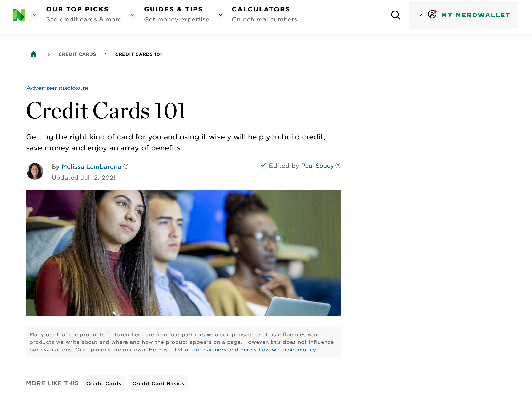Image resolution: width=532 pixels, height=396 pixels.
Task: Click the Melissa Lambarena author link
Action: 91,166
